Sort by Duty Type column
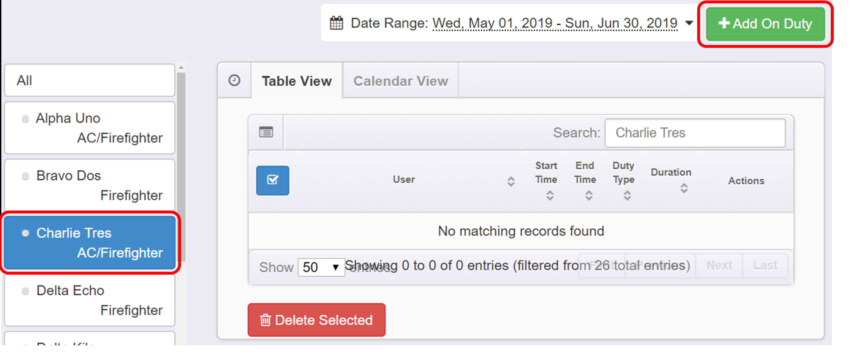Viewport: 868px width, 363px height. pyautogui.click(x=627, y=195)
